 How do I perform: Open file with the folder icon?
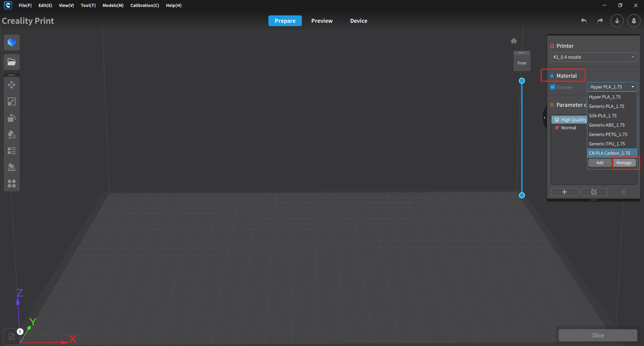pos(12,62)
